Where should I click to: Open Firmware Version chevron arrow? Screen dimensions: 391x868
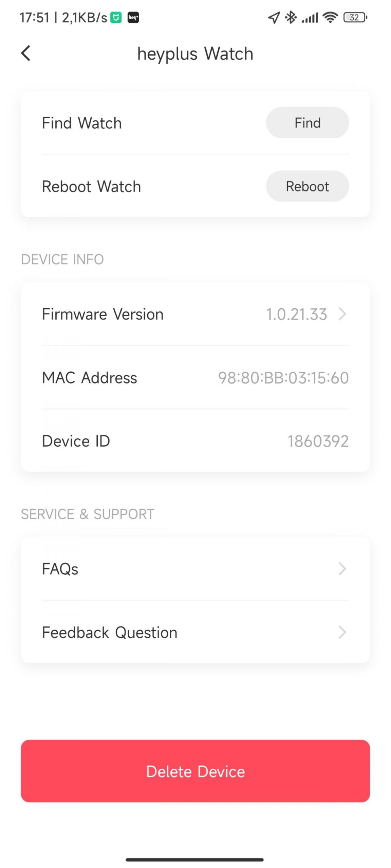pyautogui.click(x=342, y=314)
